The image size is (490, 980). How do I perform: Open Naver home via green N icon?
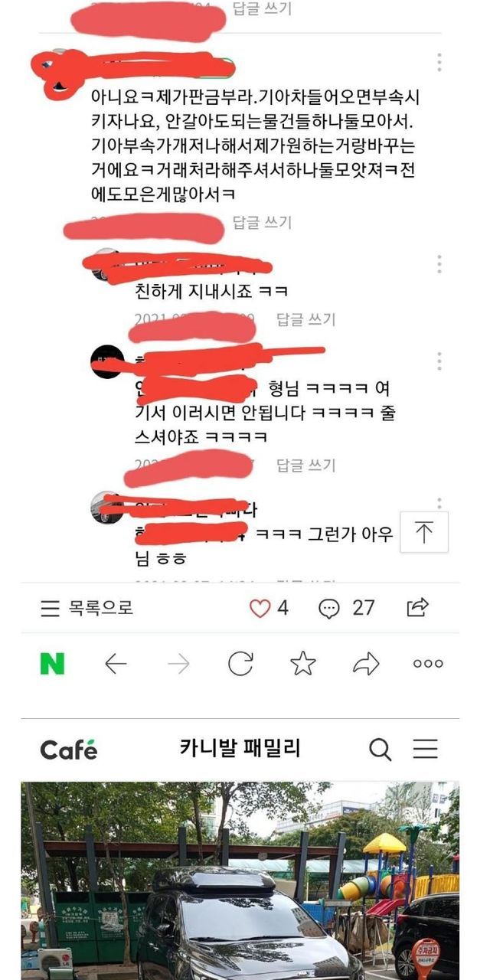click(x=52, y=664)
